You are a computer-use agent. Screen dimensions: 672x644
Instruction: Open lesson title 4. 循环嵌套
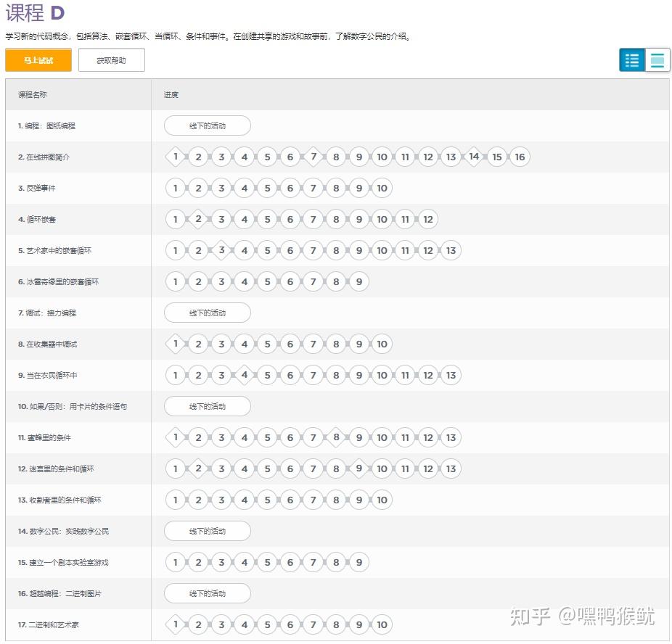point(37,219)
